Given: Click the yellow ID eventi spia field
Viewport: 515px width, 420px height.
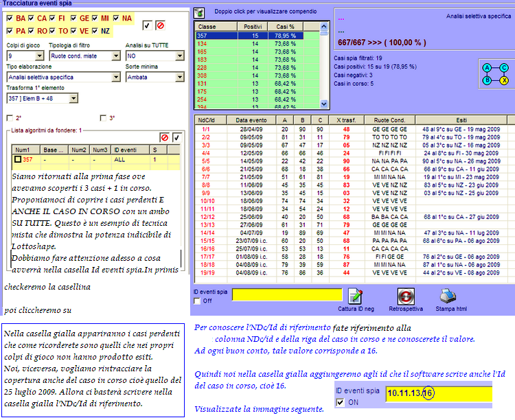Looking at the screenshot, I should coord(287,294).
